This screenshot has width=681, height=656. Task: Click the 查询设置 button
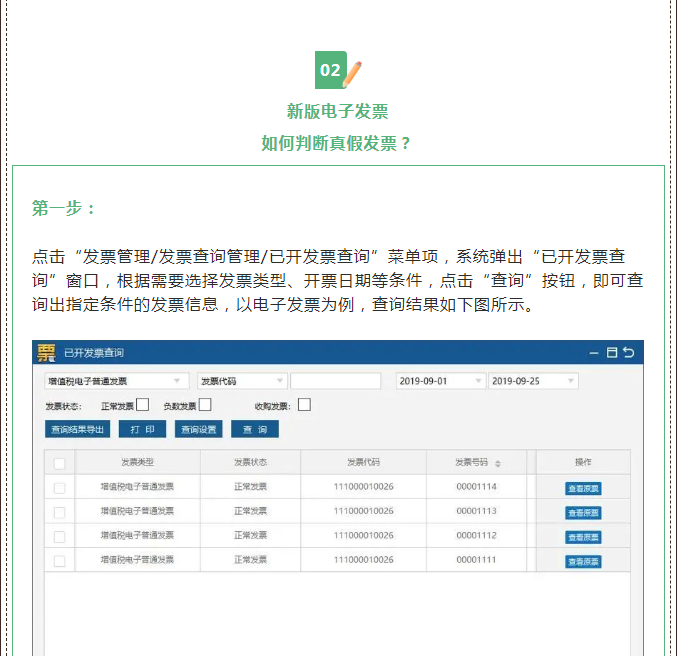click(198, 429)
